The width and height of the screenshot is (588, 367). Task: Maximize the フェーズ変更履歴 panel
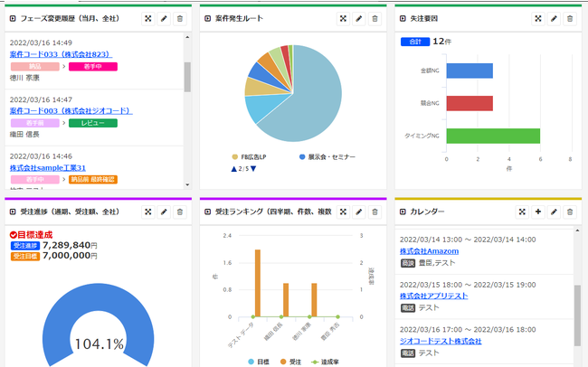(x=147, y=18)
